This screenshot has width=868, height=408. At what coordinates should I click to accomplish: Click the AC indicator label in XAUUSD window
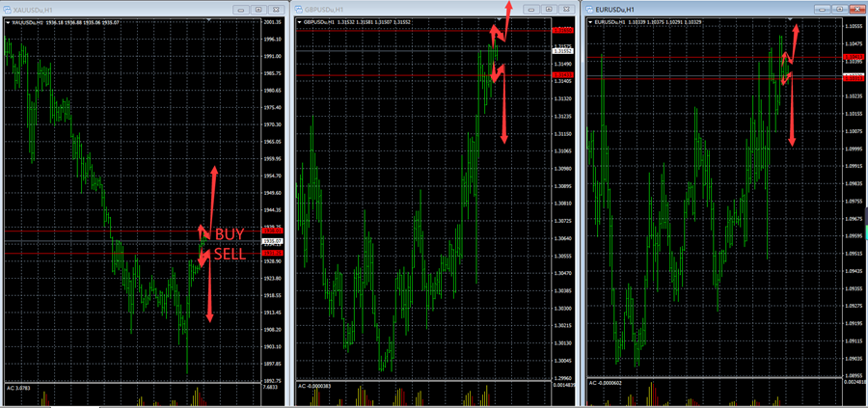pyautogui.click(x=19, y=387)
